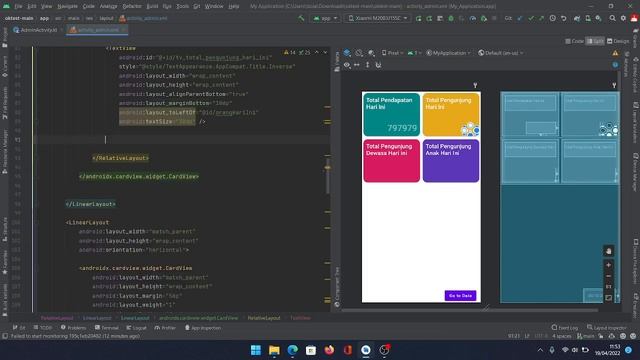The width and height of the screenshot is (640, 360).
Task: Click the green Debug bug icon
Action: click(x=451, y=18)
